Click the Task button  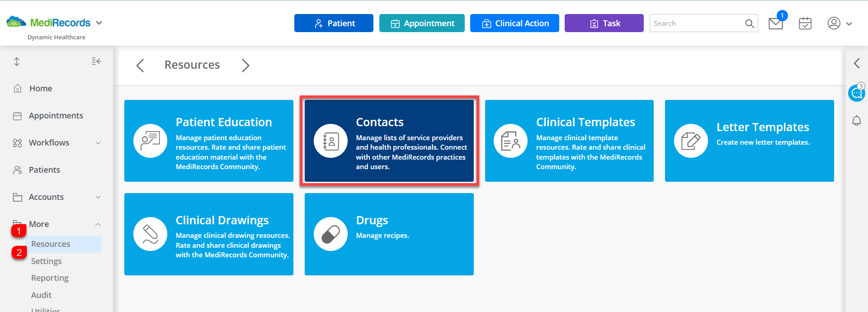click(x=604, y=23)
